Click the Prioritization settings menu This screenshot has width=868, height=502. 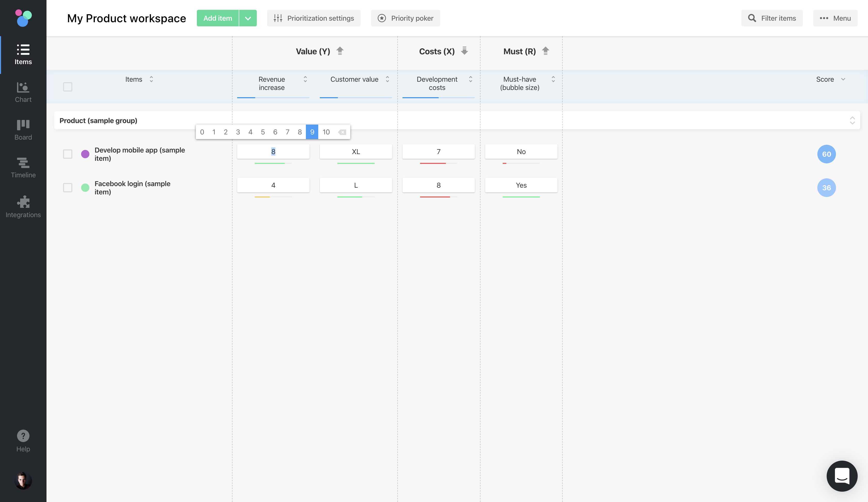coord(314,18)
